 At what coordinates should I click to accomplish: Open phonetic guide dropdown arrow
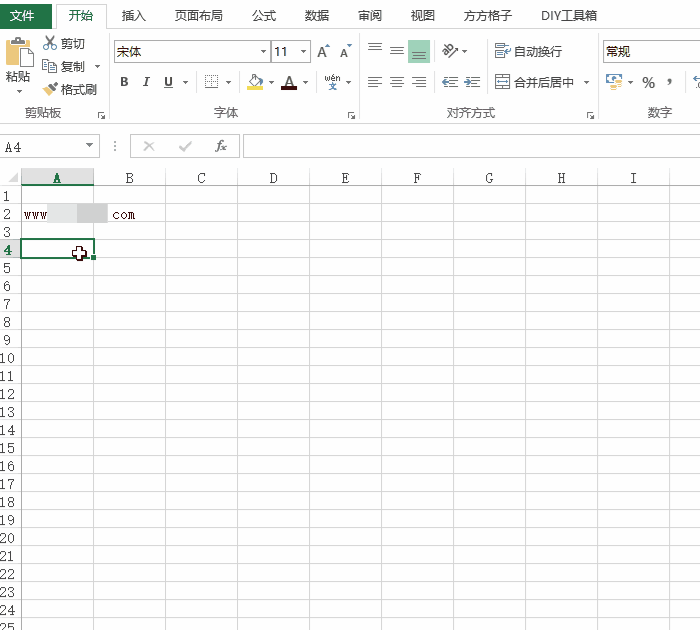click(349, 82)
